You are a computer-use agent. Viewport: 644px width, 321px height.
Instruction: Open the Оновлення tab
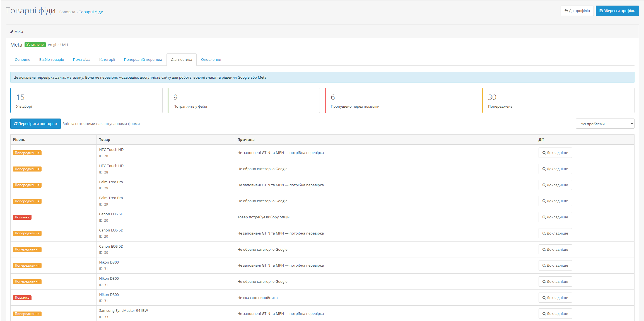(211, 60)
